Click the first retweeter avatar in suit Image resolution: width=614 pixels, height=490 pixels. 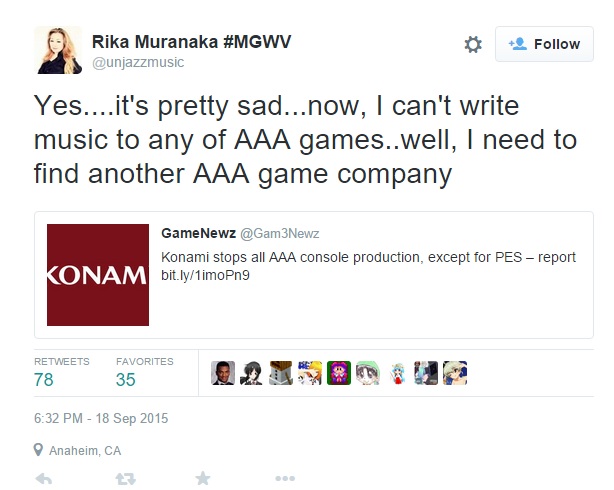point(223,373)
